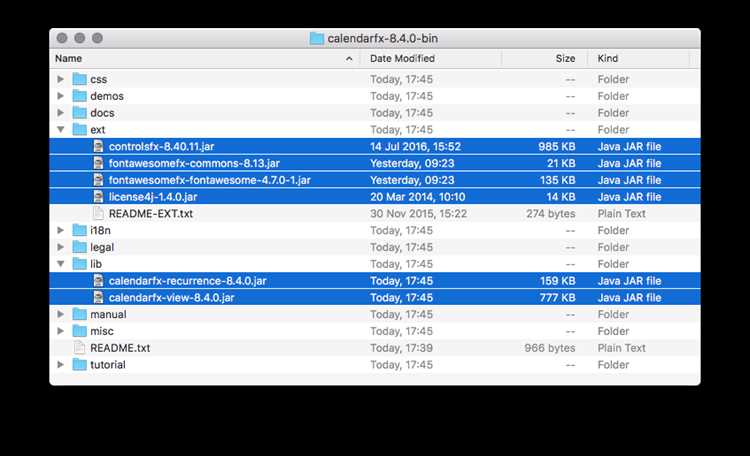Select the license4j-1.4.0.jar file name
750x456 pixels.
(153, 197)
